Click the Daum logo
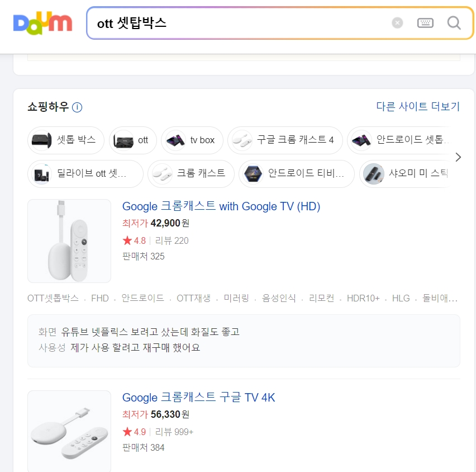The width and height of the screenshot is (476, 472). click(42, 23)
